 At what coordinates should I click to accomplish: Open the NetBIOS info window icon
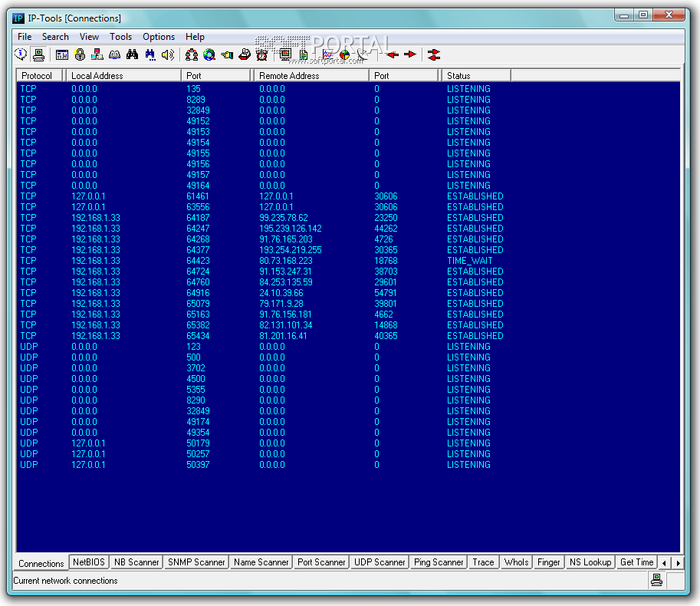[x=62, y=54]
